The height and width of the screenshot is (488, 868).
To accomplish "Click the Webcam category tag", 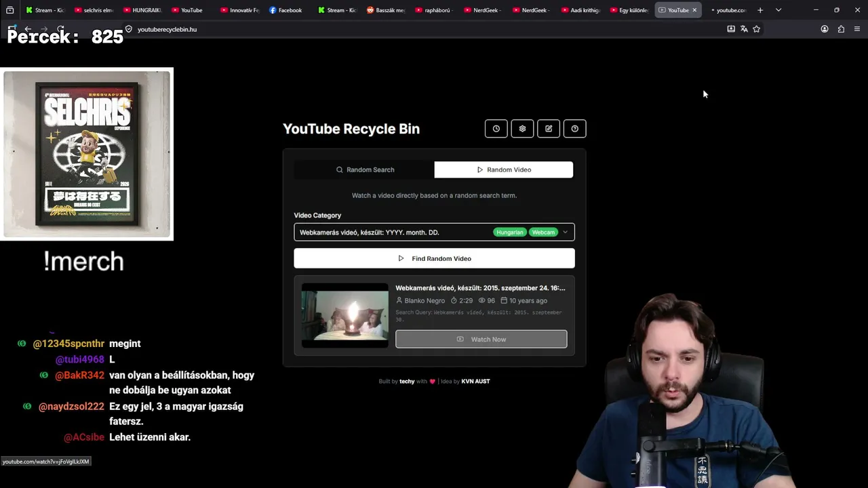I will [x=543, y=232].
